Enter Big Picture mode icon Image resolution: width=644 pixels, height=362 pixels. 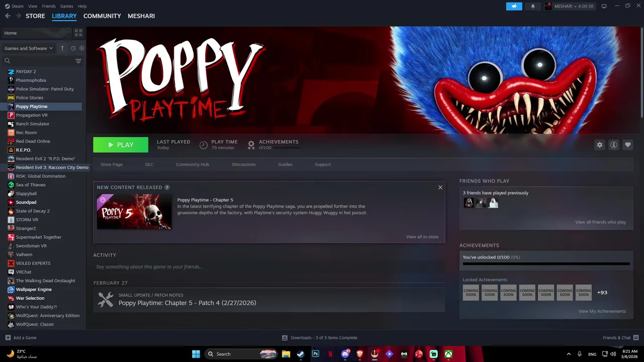(x=604, y=6)
